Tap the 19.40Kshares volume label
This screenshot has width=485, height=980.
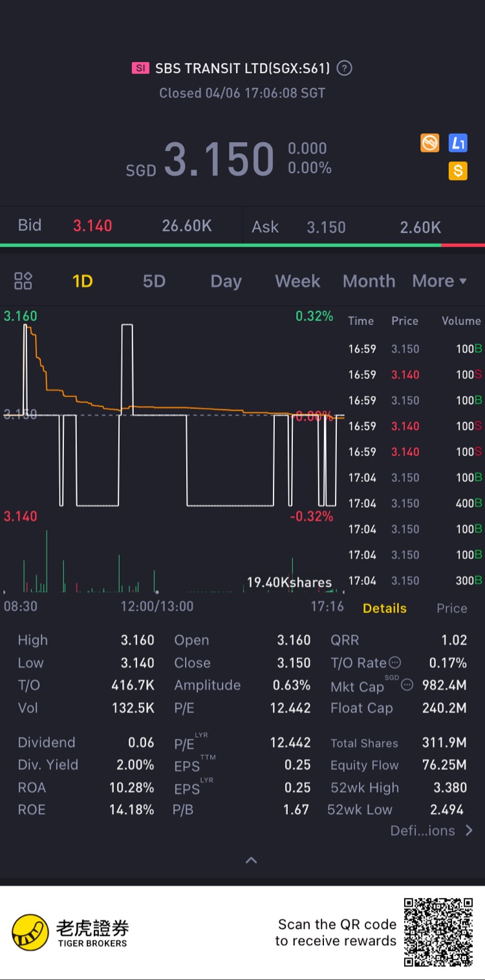[289, 583]
